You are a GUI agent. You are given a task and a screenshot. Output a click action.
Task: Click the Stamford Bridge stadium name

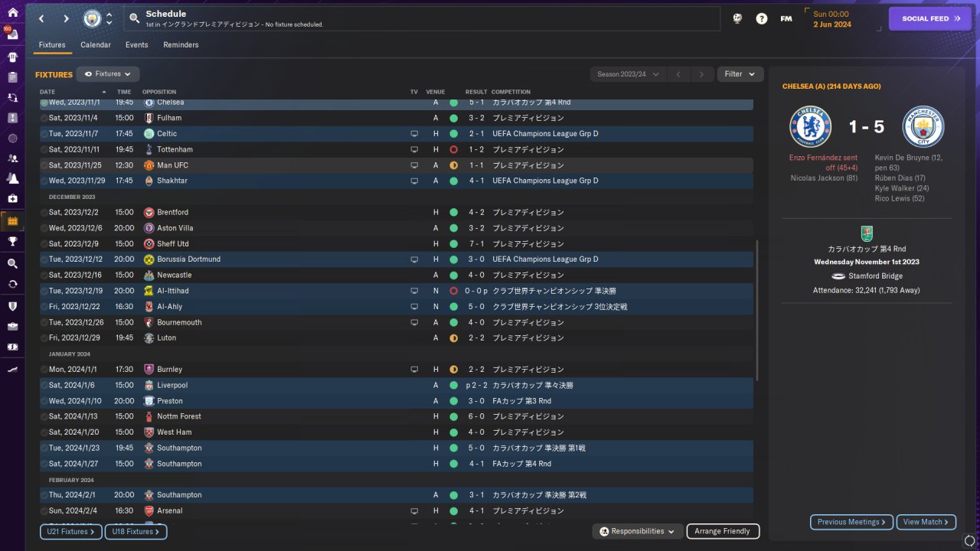[x=875, y=276]
